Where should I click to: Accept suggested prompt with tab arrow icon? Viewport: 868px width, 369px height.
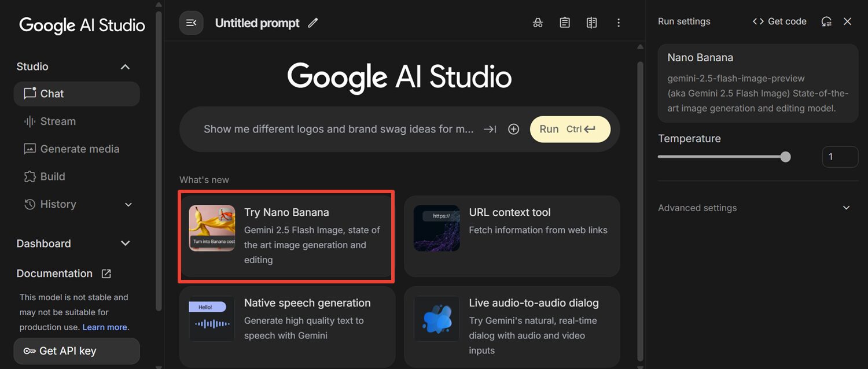[x=490, y=129]
